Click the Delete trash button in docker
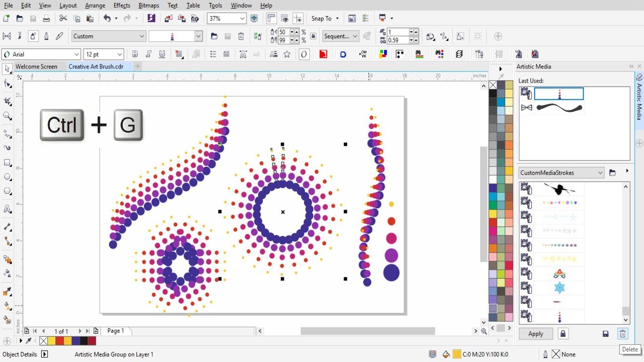Screen dimensions: 644x362 click(x=622, y=333)
